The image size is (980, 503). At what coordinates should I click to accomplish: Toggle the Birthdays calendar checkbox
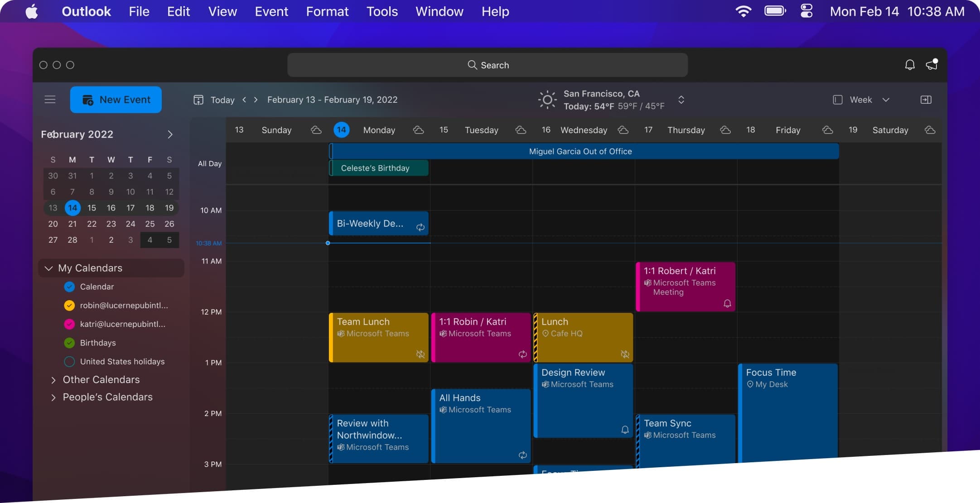point(69,343)
